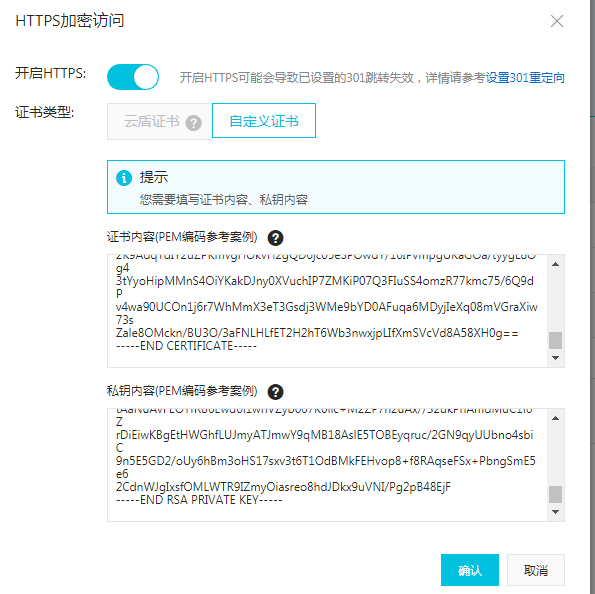Image resolution: width=595 pixels, height=594 pixels.
Task: Click the -----END CERTIFICATE----- line
Action: pyautogui.click(x=186, y=346)
